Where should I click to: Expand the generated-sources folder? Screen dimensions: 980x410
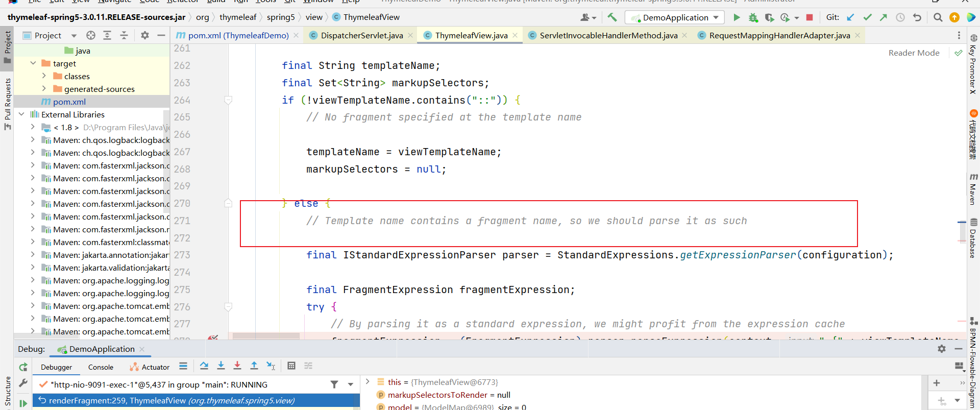click(x=44, y=89)
